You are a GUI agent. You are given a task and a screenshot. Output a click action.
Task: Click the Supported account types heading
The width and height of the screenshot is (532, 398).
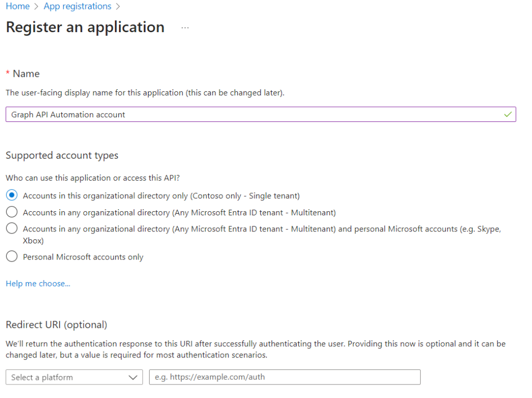62,155
